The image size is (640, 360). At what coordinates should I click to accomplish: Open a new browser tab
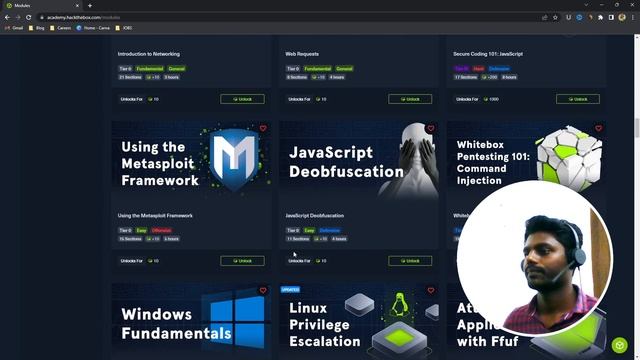tap(90, 6)
